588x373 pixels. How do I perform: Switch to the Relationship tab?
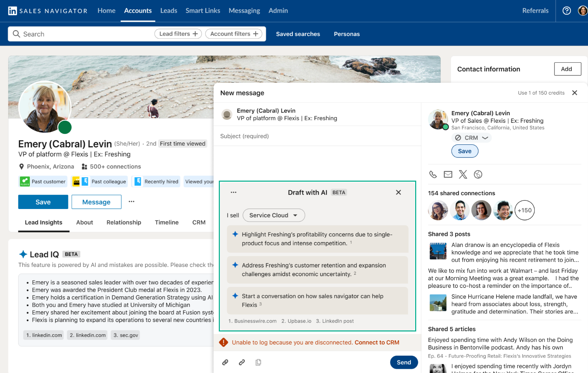[x=124, y=222]
